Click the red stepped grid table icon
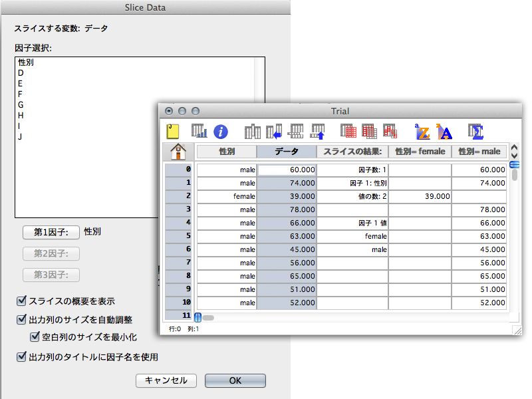532x399 pixels. 390,131
